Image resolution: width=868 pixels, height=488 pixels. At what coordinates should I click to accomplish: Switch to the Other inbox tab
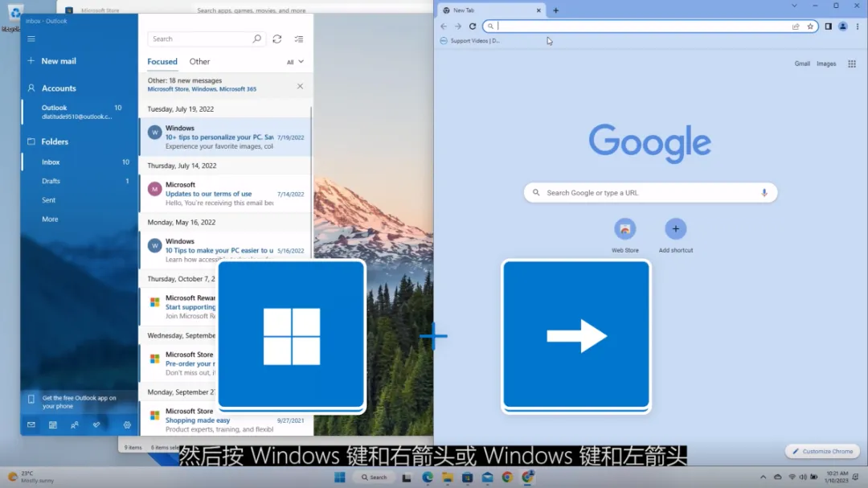199,61
